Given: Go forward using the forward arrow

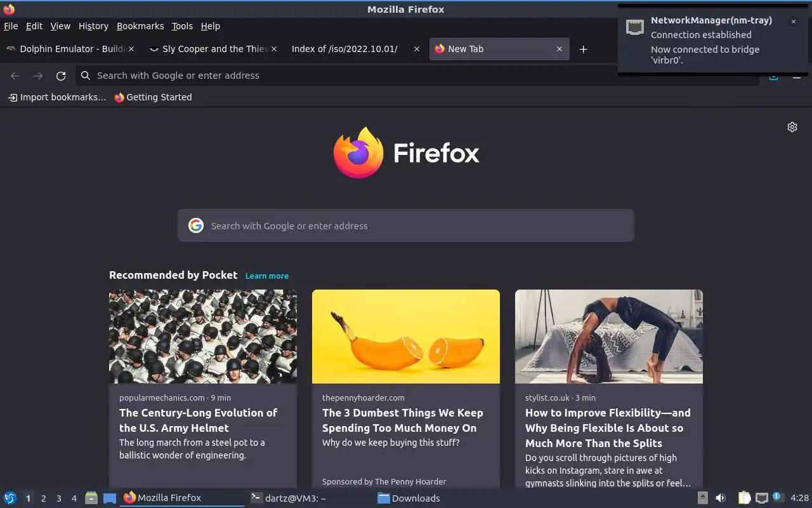Looking at the screenshot, I should pos(38,76).
